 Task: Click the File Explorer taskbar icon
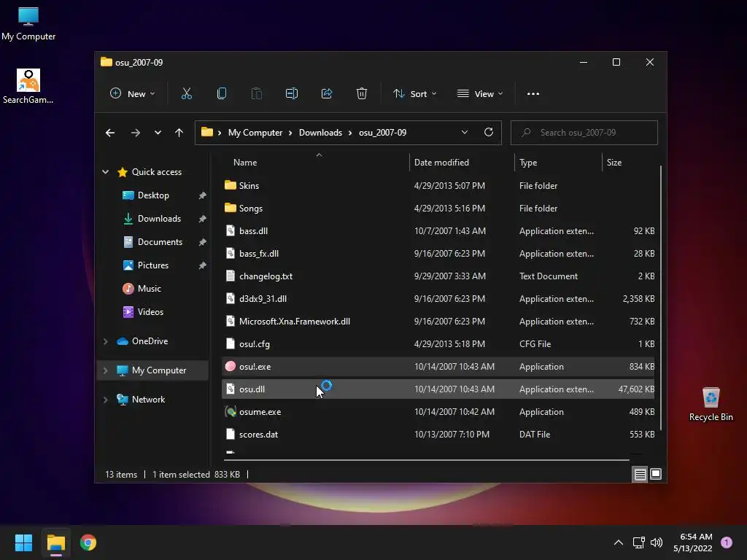55,542
